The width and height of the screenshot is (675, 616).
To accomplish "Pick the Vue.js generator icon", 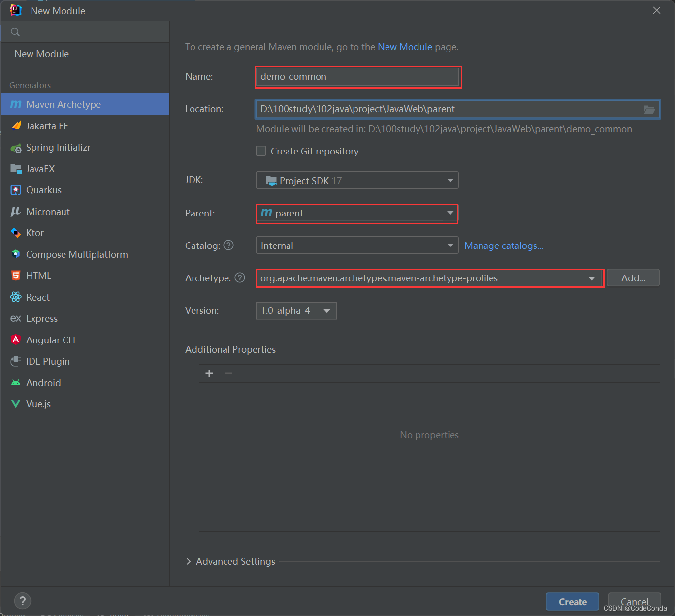I will click(x=16, y=404).
